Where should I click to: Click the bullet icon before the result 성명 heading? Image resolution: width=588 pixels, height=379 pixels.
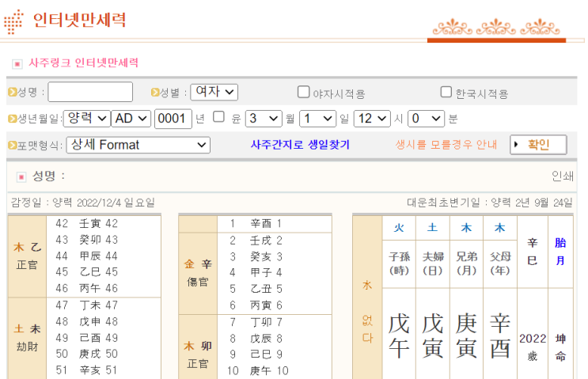(21, 177)
